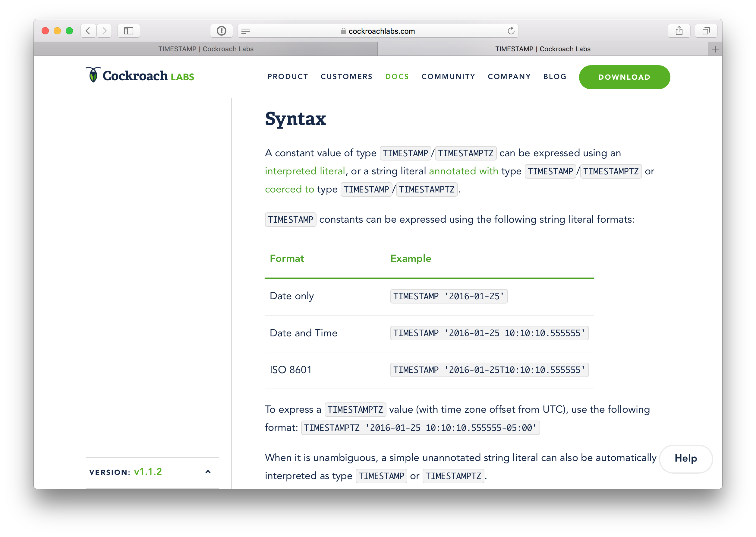Image resolution: width=756 pixels, height=537 pixels.
Task: Follow the 'coerced to' link
Action: click(x=289, y=189)
